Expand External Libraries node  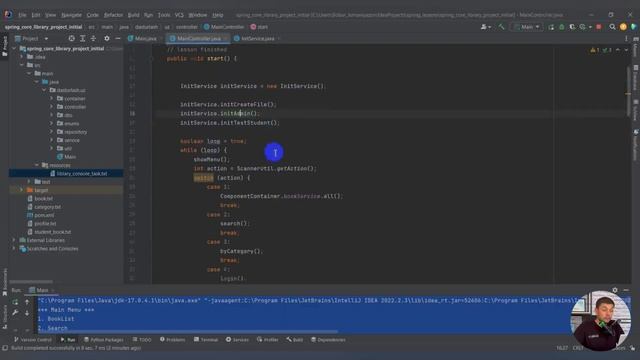(15, 240)
